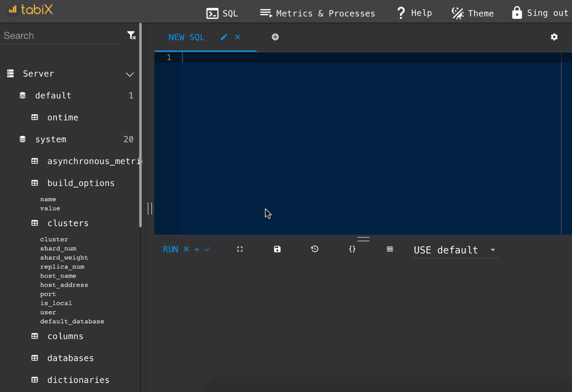This screenshot has width=572, height=392.
Task: Open editor settings gear
Action: click(554, 37)
